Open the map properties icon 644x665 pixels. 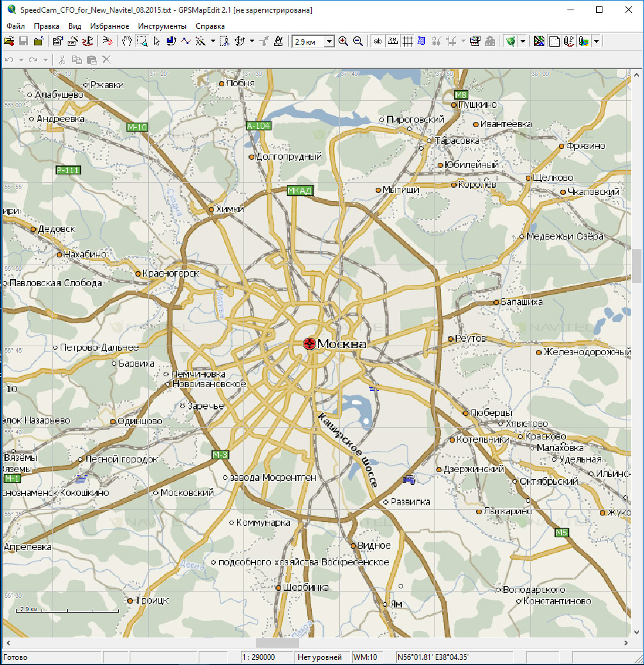coord(57,41)
